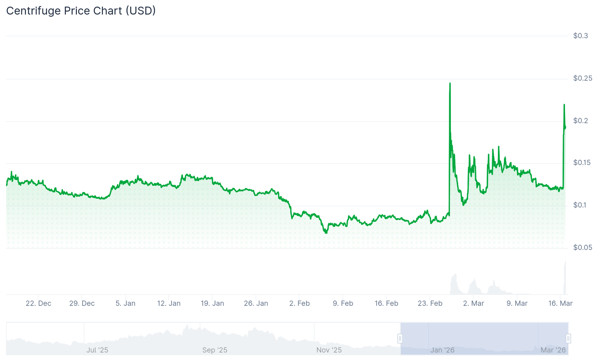Viewport: 599px width, 364px height.
Task: Click Nov '25 in the range navigator
Action: pos(329,350)
